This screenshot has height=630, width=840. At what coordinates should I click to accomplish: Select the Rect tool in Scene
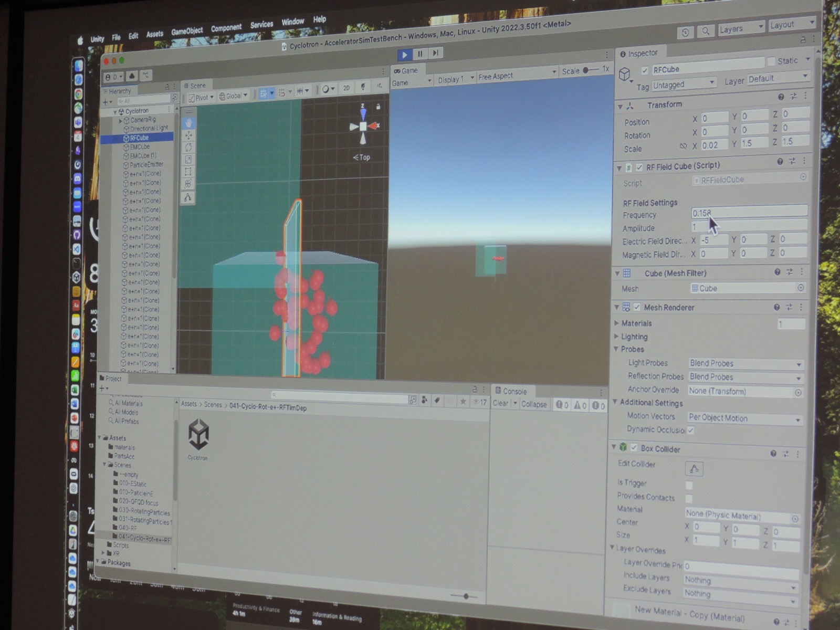click(x=188, y=172)
